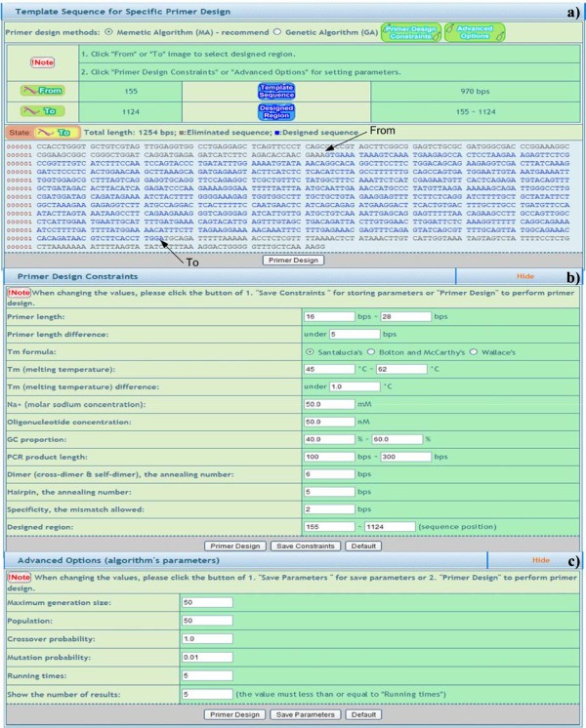Click the To value cell 1124

(x=131, y=112)
